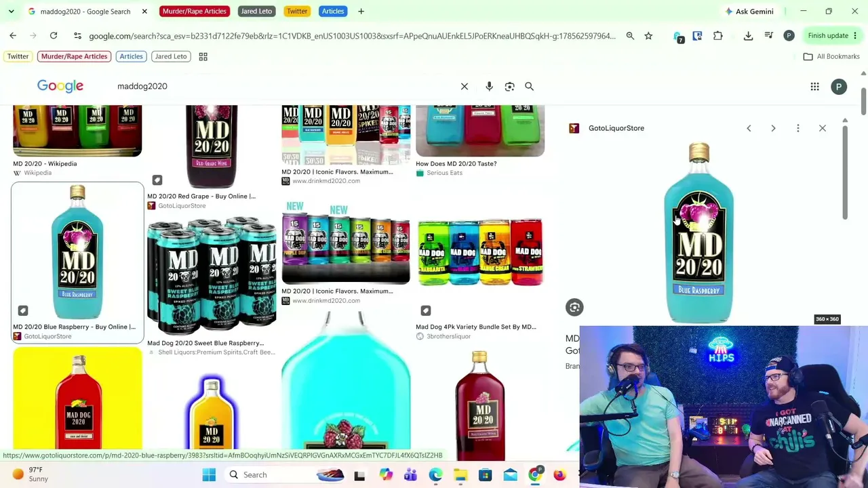Screen dimensions: 868x488
Task: Select the four-bottle Mad Dog variety thumbnail
Action: pyautogui.click(x=480, y=252)
